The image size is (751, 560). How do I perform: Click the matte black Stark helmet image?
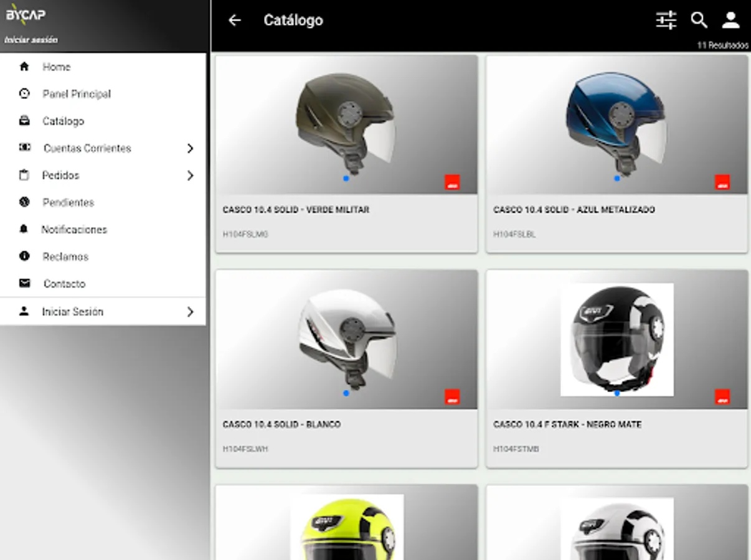[x=616, y=339]
